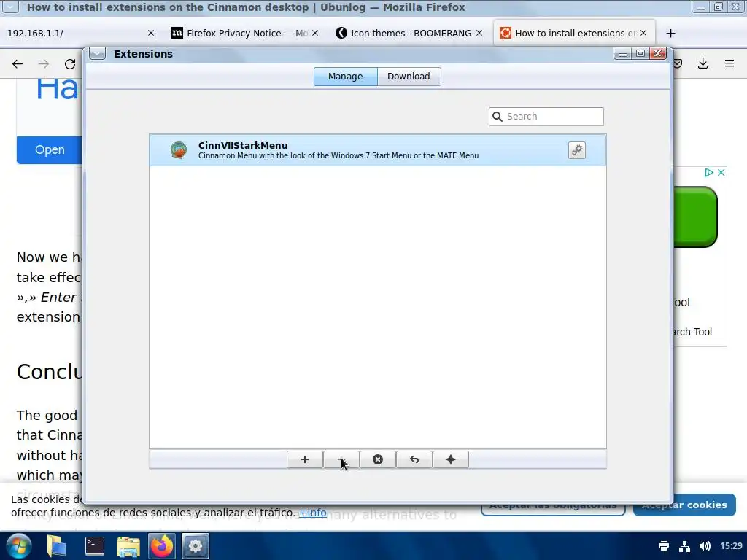
Task: Minimize the Extensions window
Action: [x=622, y=54]
